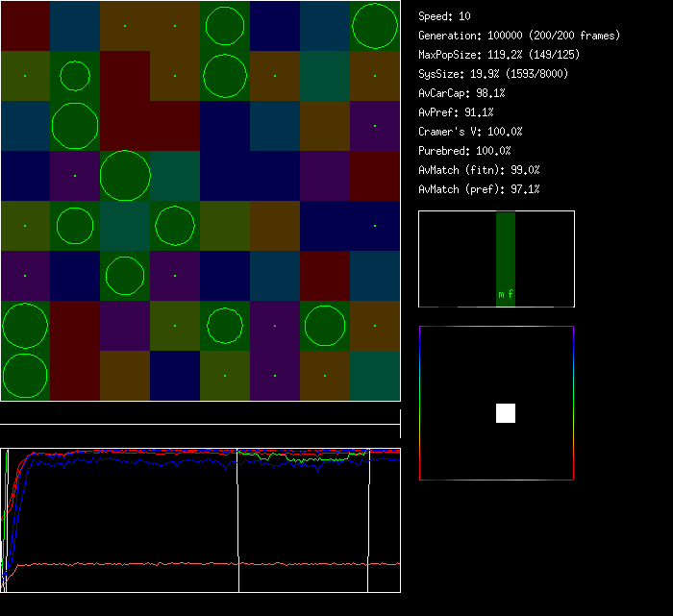The image size is (673, 616).
Task: Click the circle in the top-right grid cell
Action: pos(375,26)
